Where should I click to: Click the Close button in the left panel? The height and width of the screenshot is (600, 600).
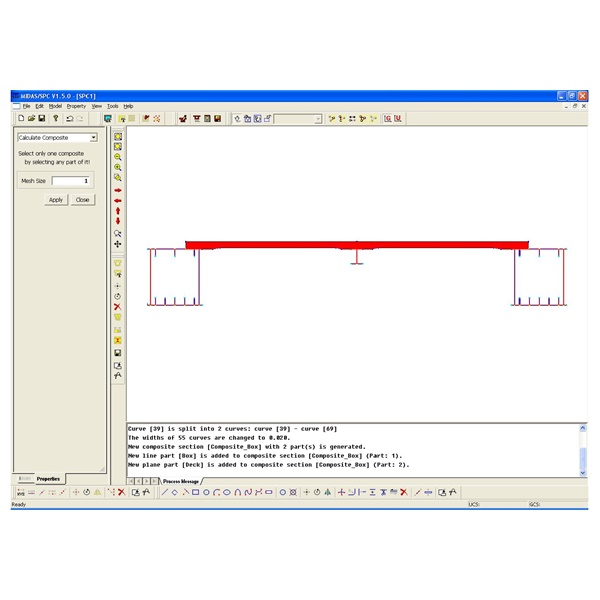point(82,200)
